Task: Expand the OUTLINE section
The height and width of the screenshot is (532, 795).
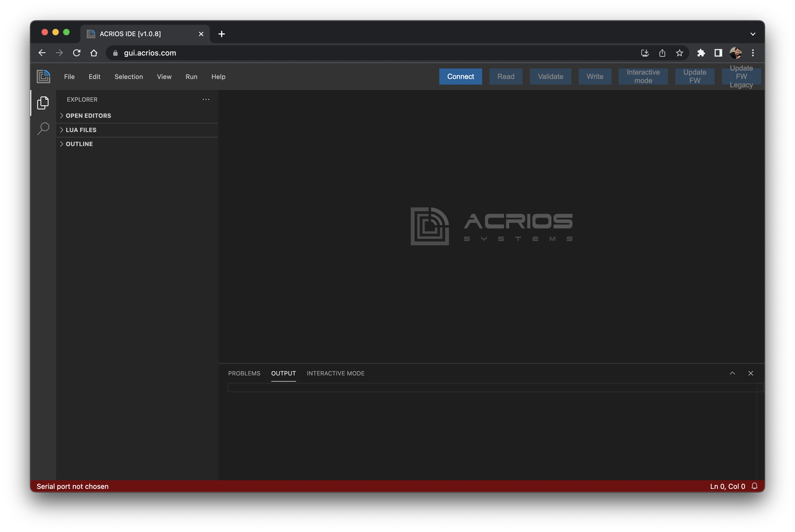Action: coord(137,144)
